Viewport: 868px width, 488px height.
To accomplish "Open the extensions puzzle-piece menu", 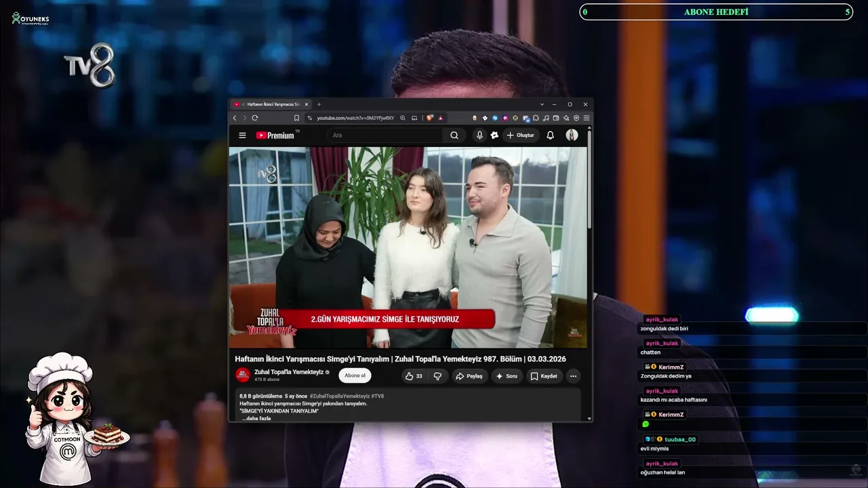I will click(x=536, y=118).
